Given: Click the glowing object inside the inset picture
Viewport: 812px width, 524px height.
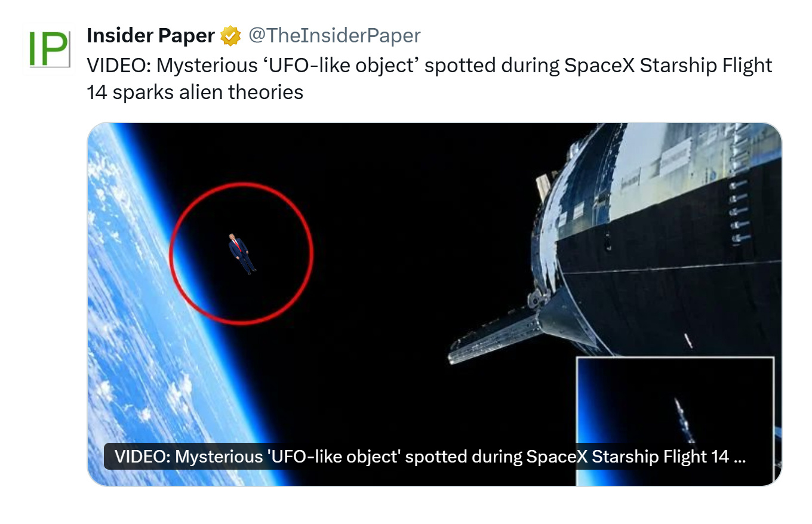Looking at the screenshot, I should (682, 418).
